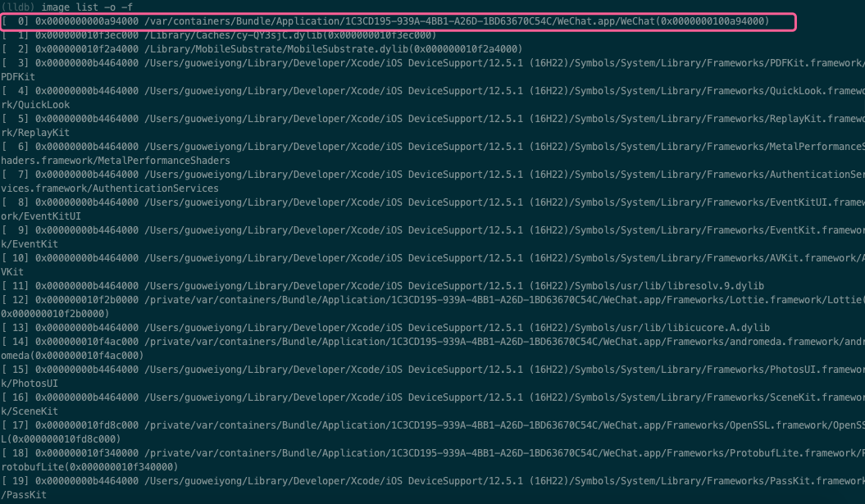This screenshot has width=865, height=504.
Task: Click the wrapped "PDFKit" continuation line
Action: [18, 77]
